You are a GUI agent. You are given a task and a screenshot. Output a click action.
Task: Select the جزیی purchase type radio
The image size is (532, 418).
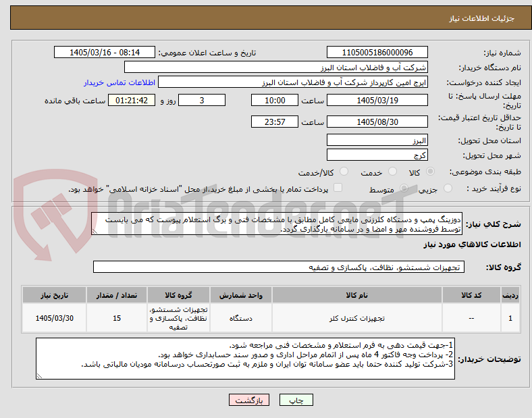click(448, 188)
